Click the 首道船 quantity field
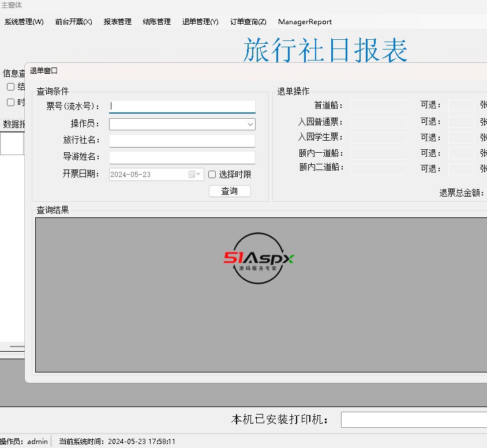The image size is (487, 448). pyautogui.click(x=378, y=106)
